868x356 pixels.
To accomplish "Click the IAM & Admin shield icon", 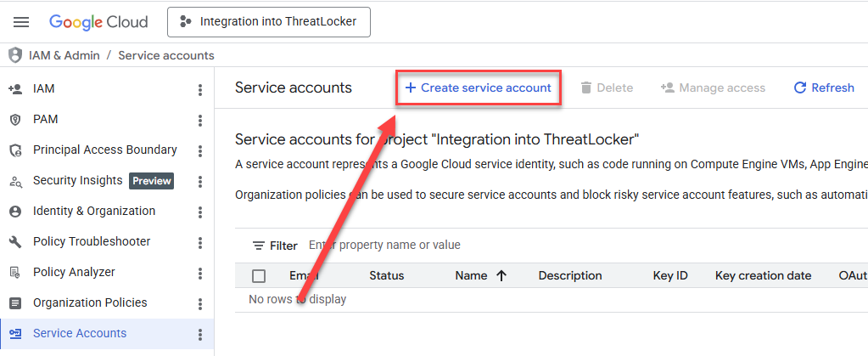I will (x=15, y=55).
